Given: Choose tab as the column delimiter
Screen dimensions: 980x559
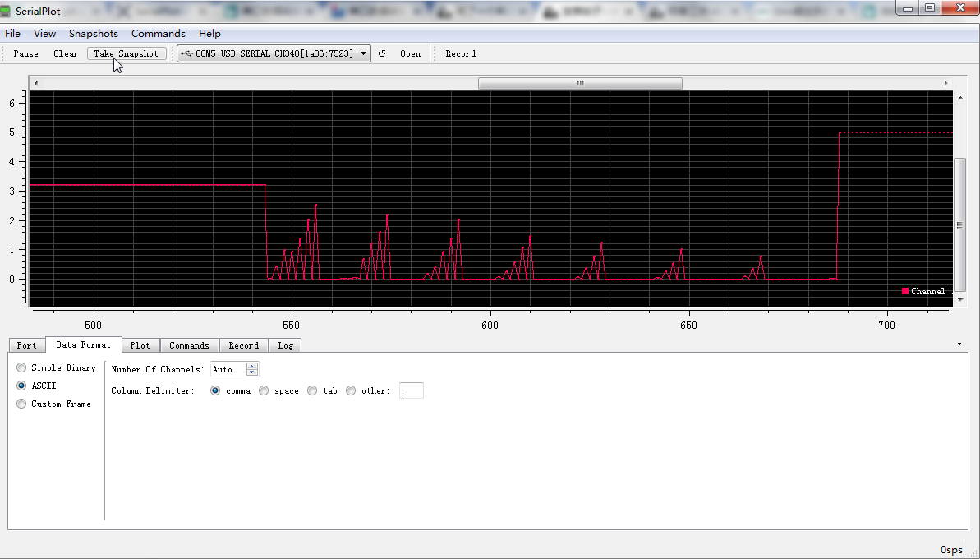Looking at the screenshot, I should coord(312,390).
